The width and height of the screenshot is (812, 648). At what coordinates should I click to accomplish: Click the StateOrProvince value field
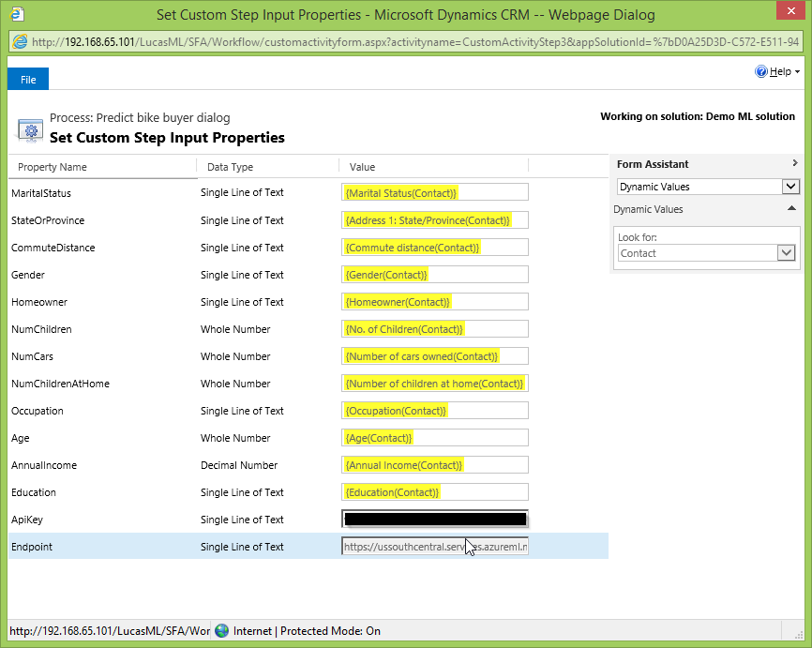pyautogui.click(x=435, y=219)
